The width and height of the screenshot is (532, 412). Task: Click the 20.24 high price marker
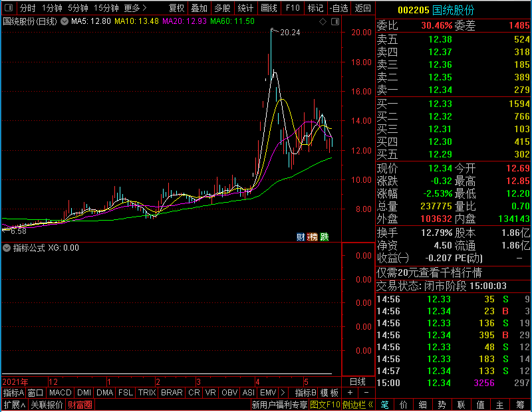coord(290,33)
